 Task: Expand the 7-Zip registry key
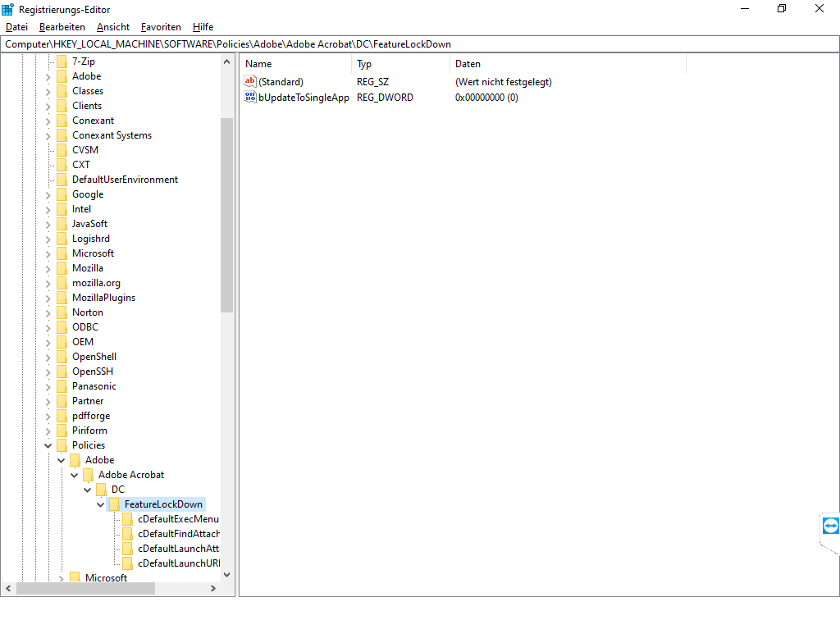pos(48,61)
